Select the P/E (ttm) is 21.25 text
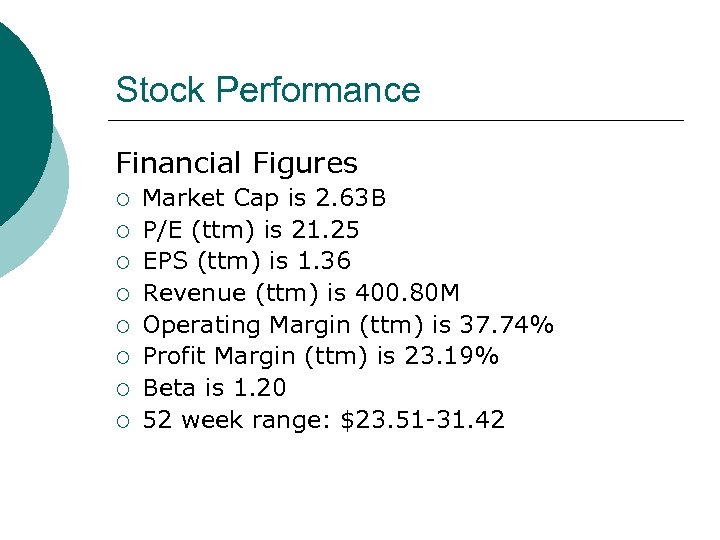This screenshot has width=720, height=540. point(251,230)
